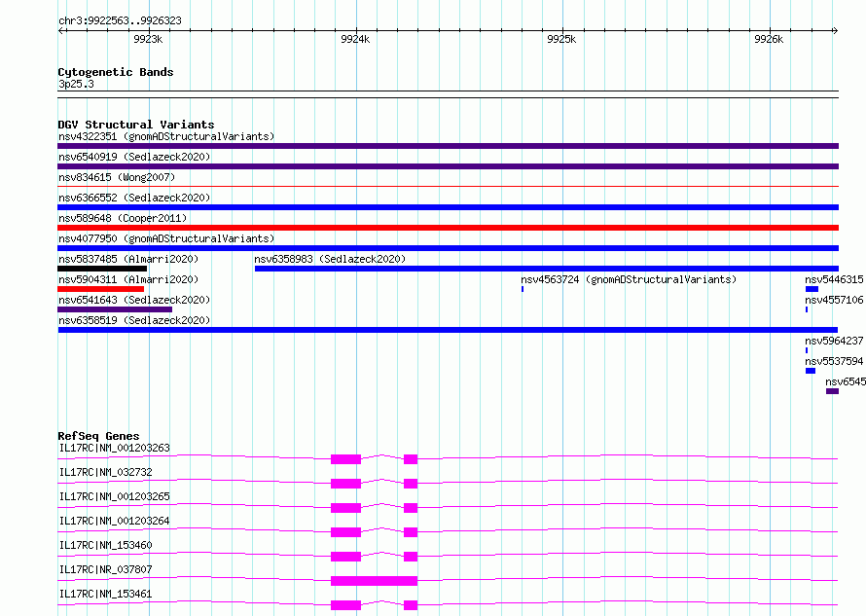Click the nsv5446315 variant label
866x616 pixels.
[x=834, y=279]
